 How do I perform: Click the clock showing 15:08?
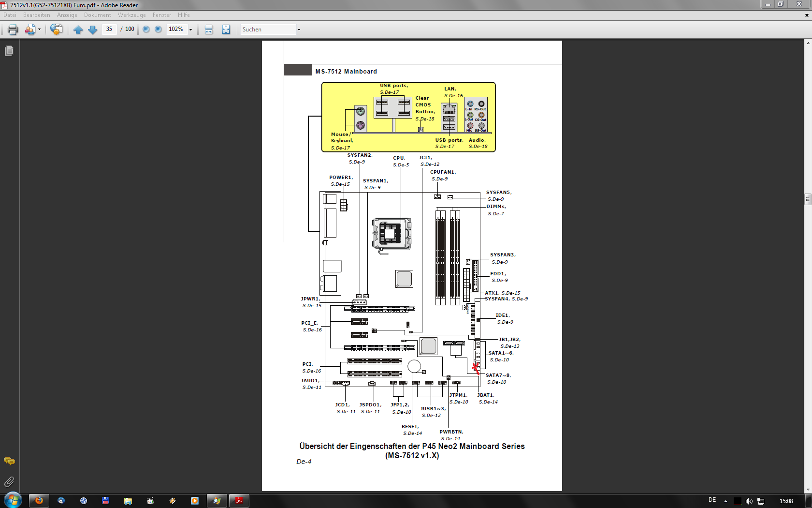(x=786, y=501)
